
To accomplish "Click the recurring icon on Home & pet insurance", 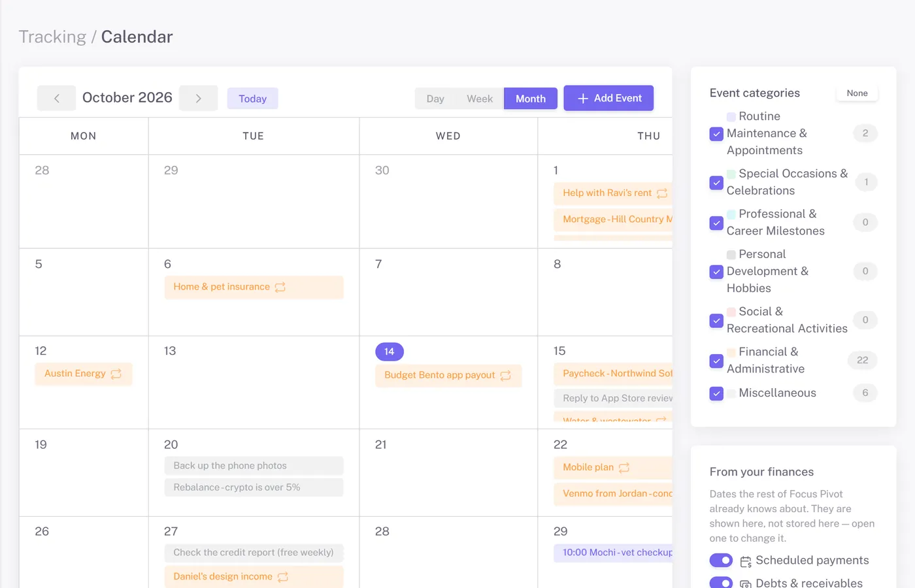I will [280, 287].
